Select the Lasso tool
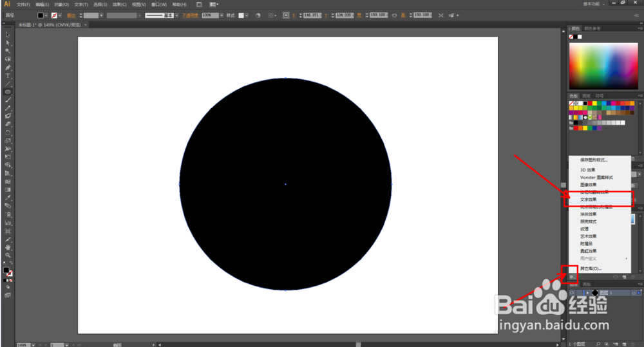This screenshot has width=644, height=347. 8,59
